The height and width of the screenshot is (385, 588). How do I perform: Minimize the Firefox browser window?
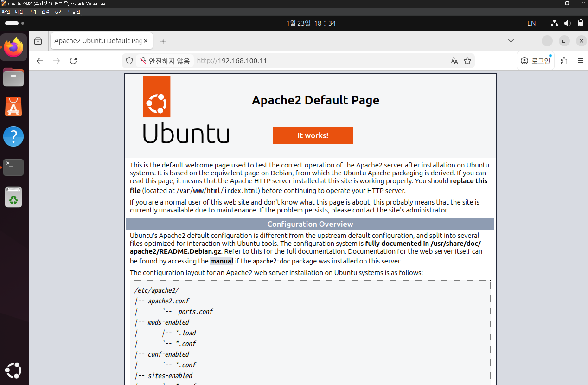(x=547, y=41)
